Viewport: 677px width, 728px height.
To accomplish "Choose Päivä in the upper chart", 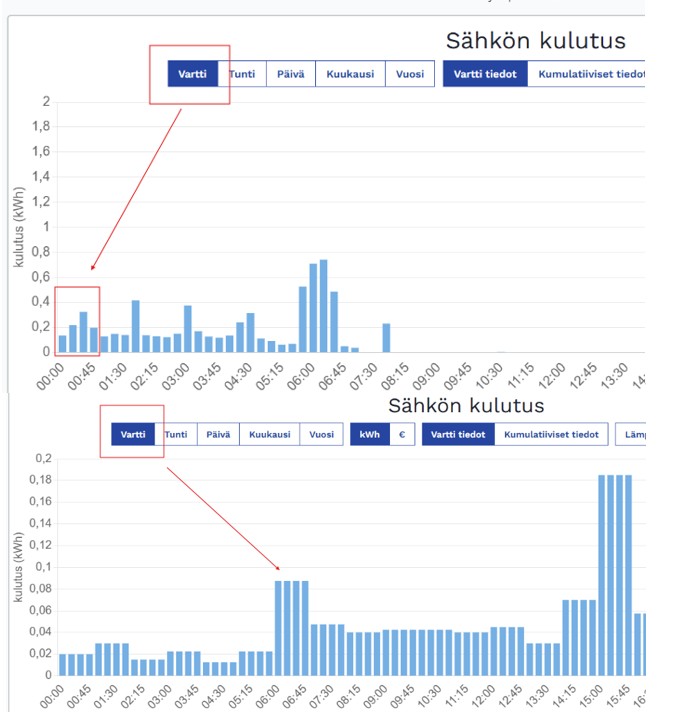I will 290,74.
